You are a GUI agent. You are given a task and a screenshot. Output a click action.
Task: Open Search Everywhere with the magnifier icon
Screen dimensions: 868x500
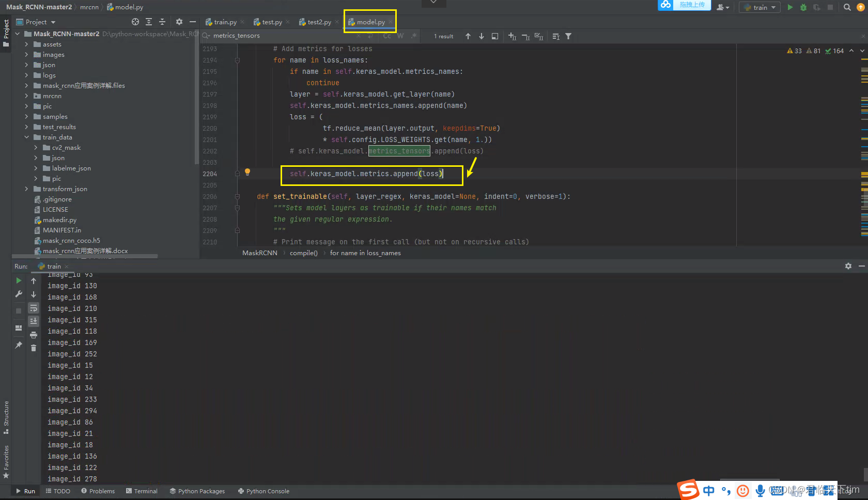[x=847, y=7]
